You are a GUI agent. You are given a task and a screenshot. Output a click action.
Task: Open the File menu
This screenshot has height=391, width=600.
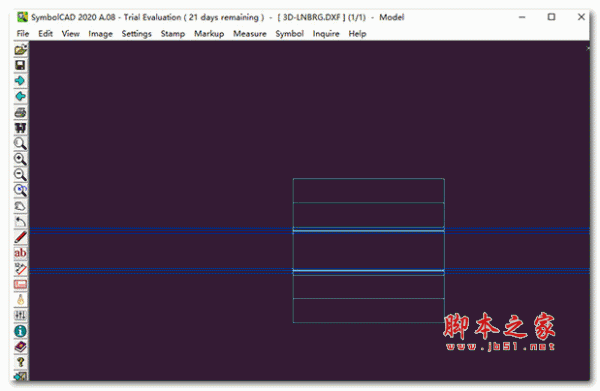click(23, 34)
